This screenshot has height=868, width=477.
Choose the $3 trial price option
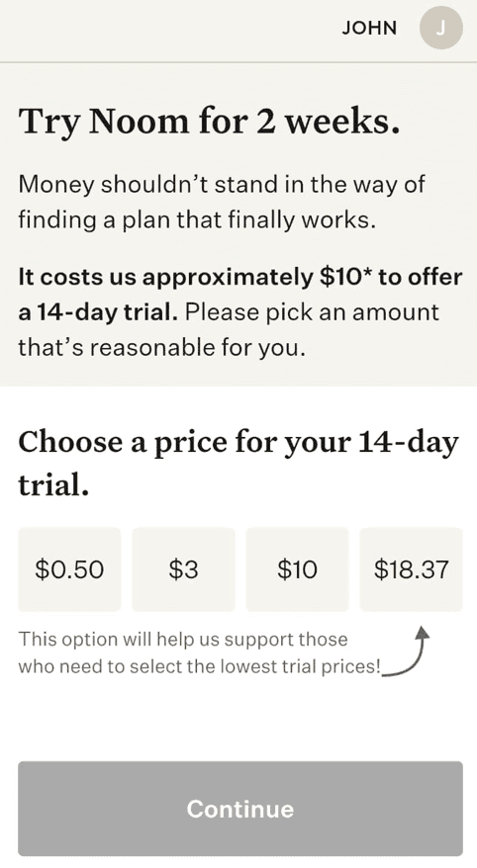[x=183, y=569]
